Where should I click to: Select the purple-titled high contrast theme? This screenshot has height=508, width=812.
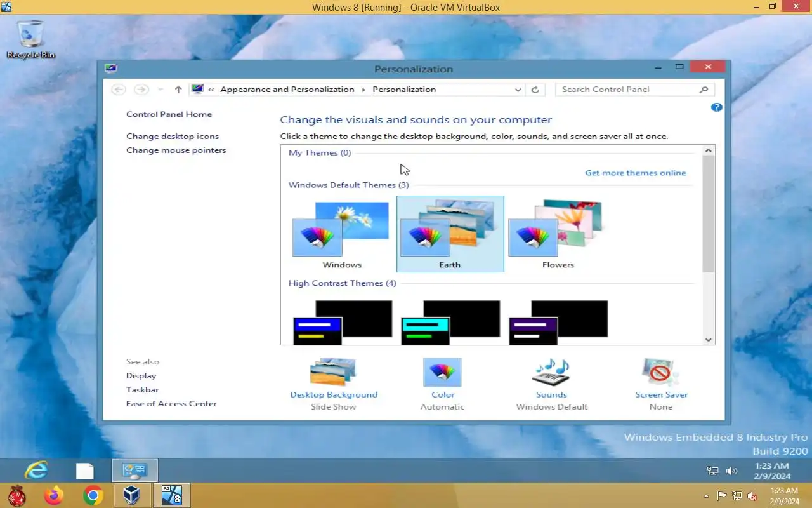click(x=558, y=323)
